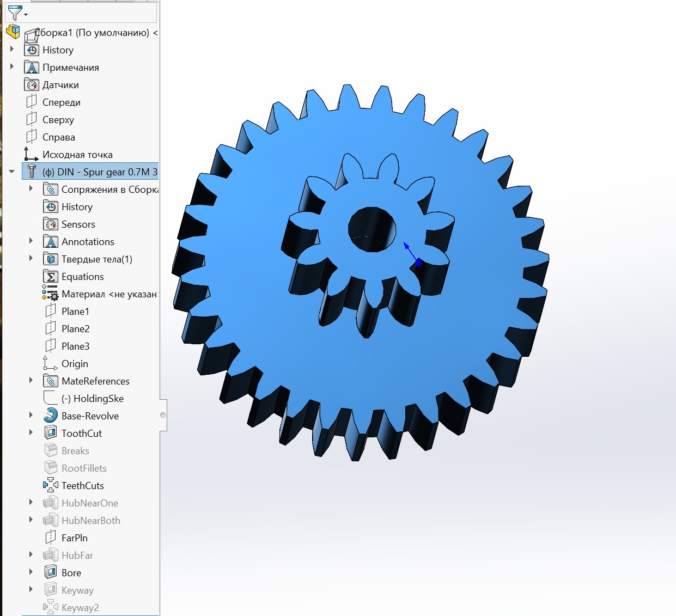Click the TeethCuts circular pattern icon
The image size is (676, 616).
[51, 485]
